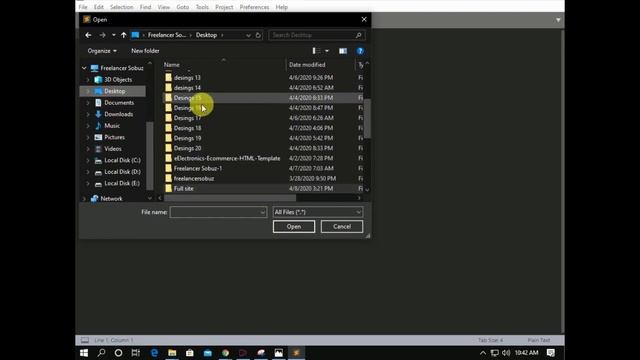This screenshot has width=640, height=360.
Task: Open the address bar history dropdown
Action: point(248,36)
